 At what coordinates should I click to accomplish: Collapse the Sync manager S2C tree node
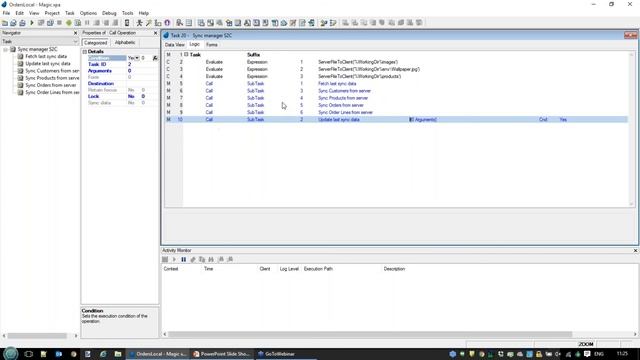(x=6, y=49)
